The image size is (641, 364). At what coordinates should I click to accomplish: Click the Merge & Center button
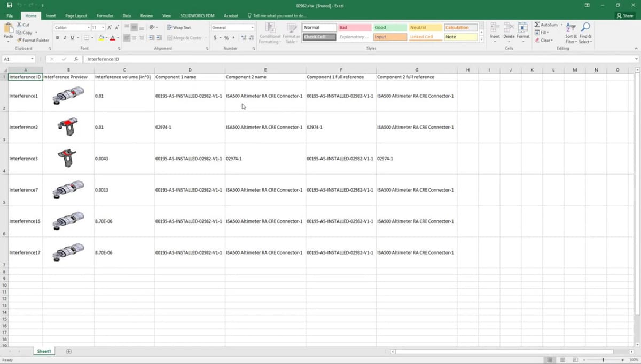pyautogui.click(x=185, y=38)
